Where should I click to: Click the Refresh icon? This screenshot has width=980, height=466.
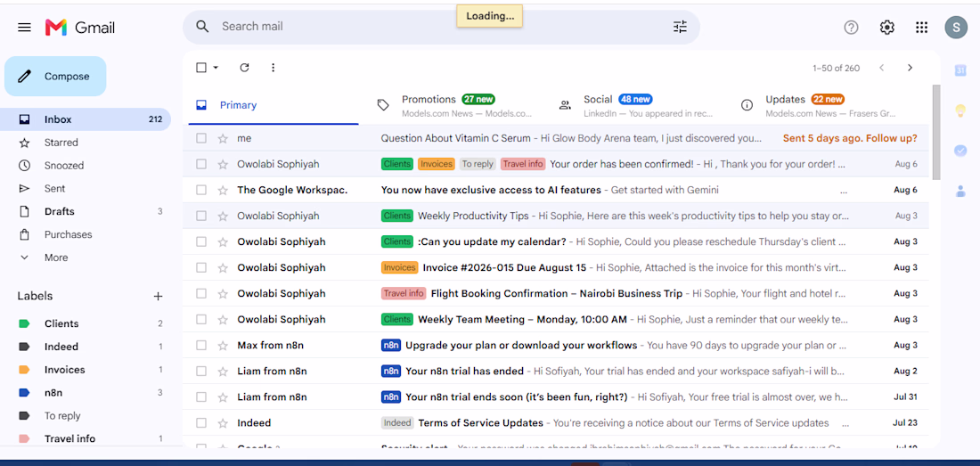[244, 68]
